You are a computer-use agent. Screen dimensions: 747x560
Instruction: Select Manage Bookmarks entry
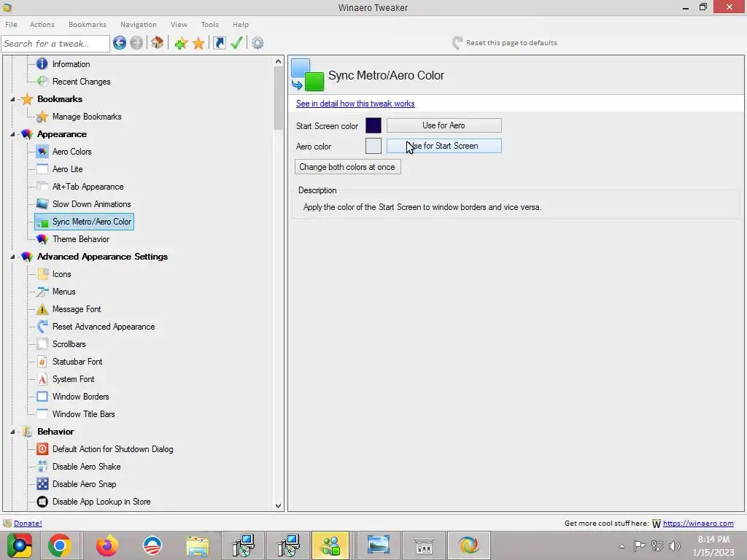click(x=87, y=117)
